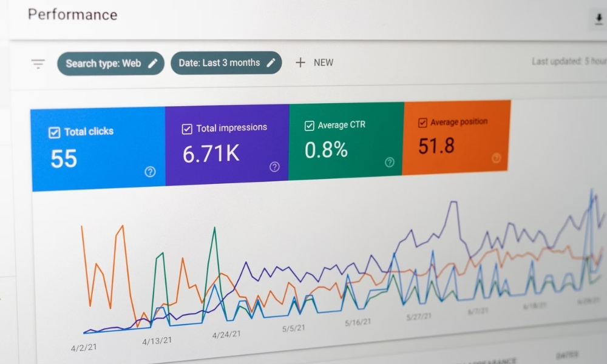
Task: Open help icon on Total clicks card
Action: coord(150,172)
